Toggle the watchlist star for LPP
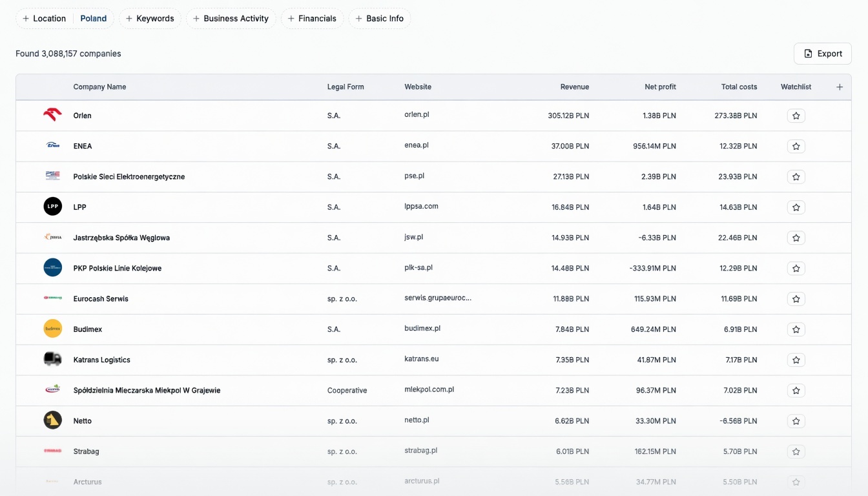This screenshot has height=496, width=868. (x=796, y=207)
